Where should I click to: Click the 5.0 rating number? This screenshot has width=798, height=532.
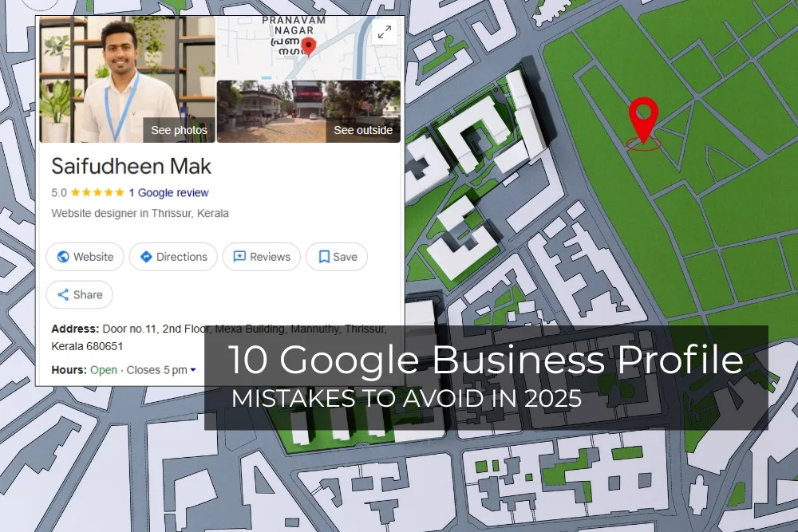pos(59,193)
